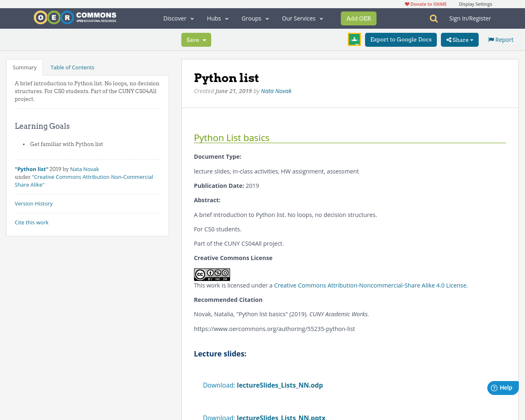Click the Google Classroom icon

[x=354, y=39]
